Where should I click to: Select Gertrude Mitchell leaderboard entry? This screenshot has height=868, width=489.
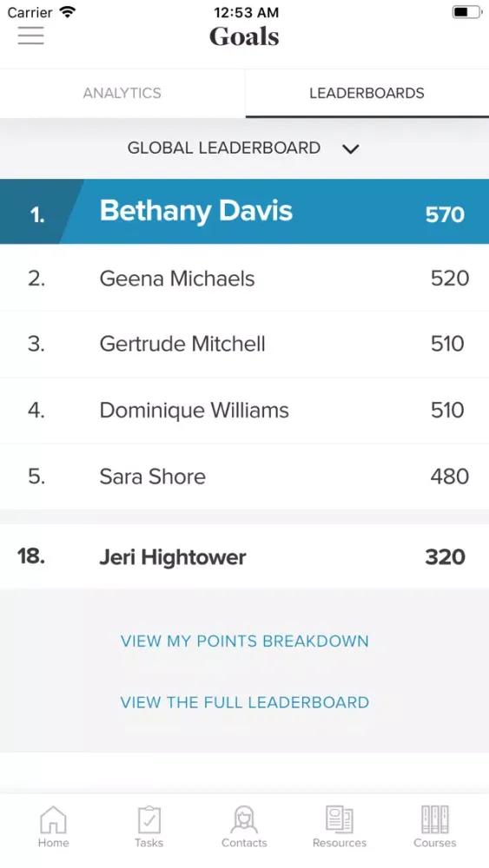tap(244, 345)
